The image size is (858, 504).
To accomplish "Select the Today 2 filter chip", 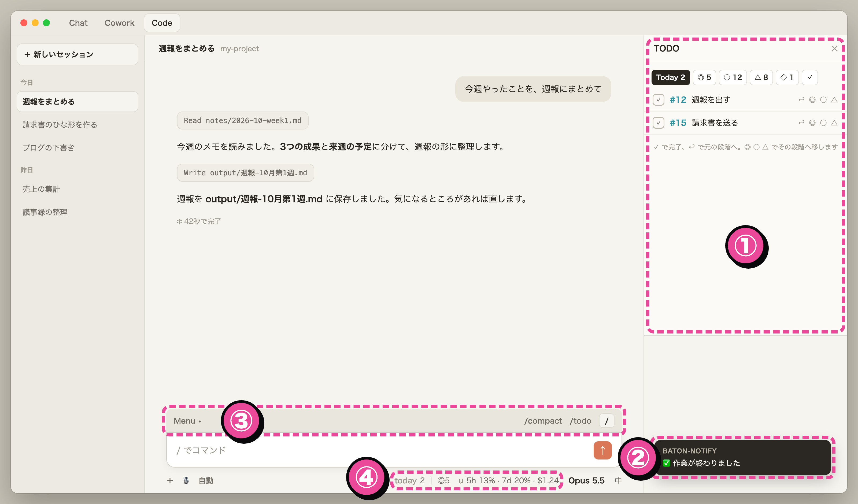I will tap(670, 77).
